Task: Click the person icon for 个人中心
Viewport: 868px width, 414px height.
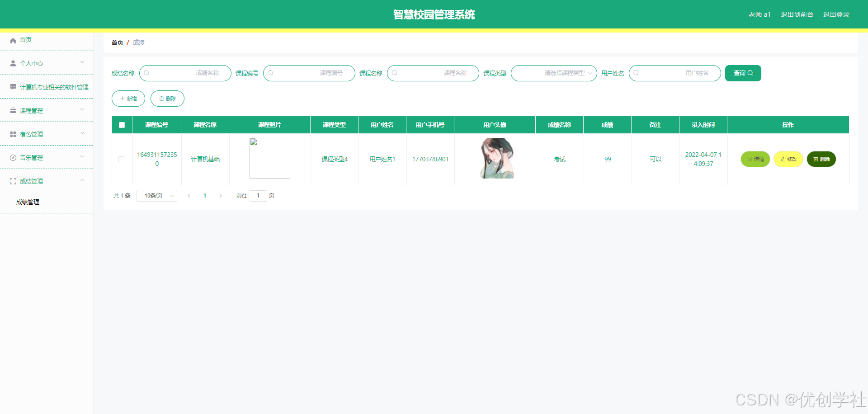Action: tap(13, 63)
